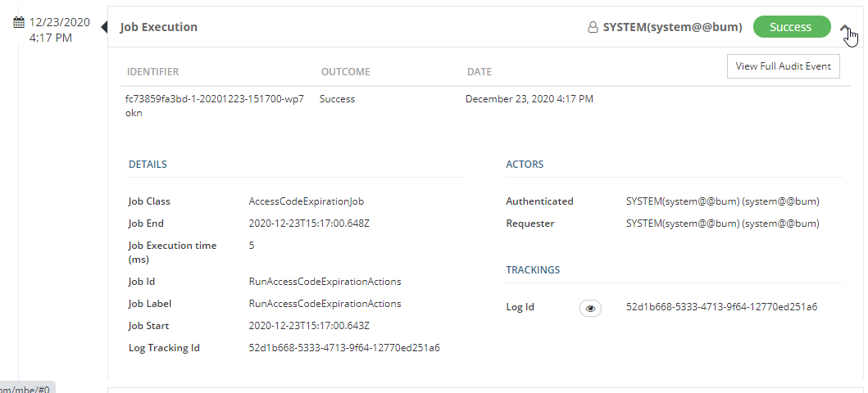Click the green Success status badge
Viewport: 868px width, 393px height.
[x=790, y=27]
